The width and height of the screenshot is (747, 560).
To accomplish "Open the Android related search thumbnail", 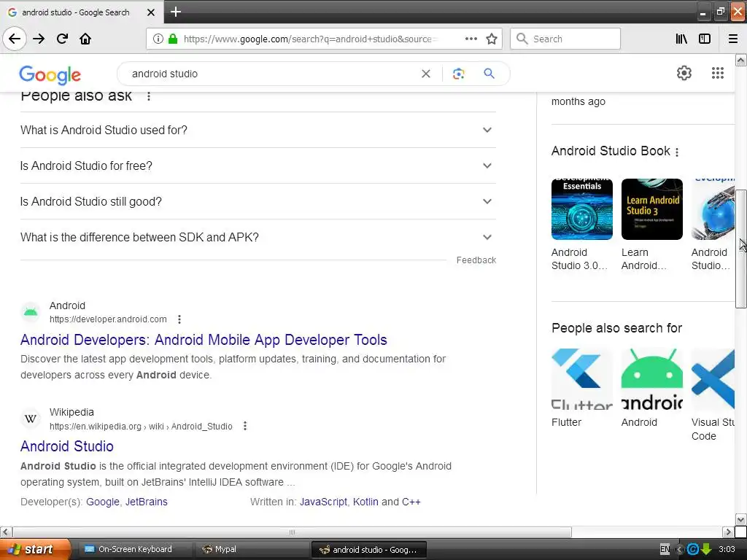I will pyautogui.click(x=651, y=379).
